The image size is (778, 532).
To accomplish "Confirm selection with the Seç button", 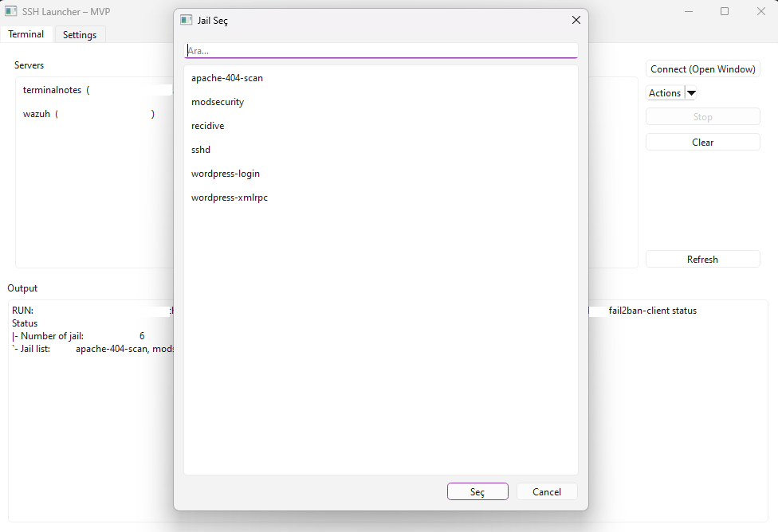I will (477, 492).
